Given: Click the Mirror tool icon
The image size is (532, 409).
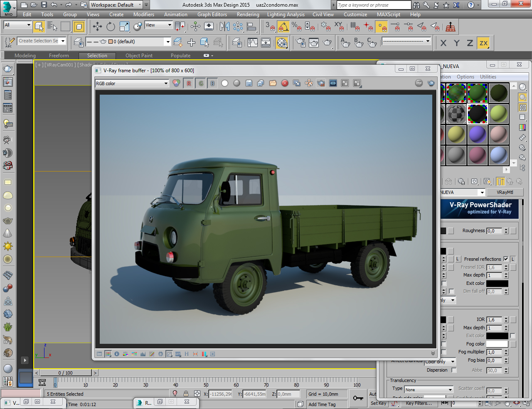Looking at the screenshot, I should 224,27.
